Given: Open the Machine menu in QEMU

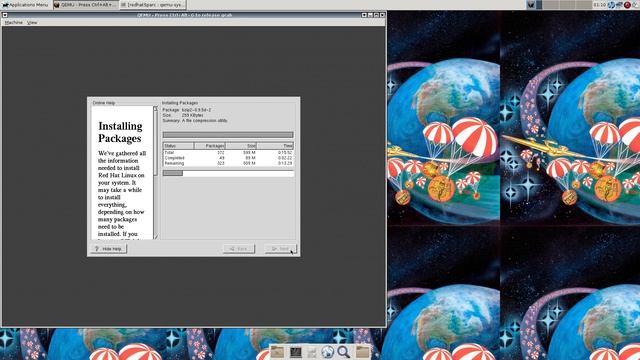Looking at the screenshot, I should [x=13, y=22].
